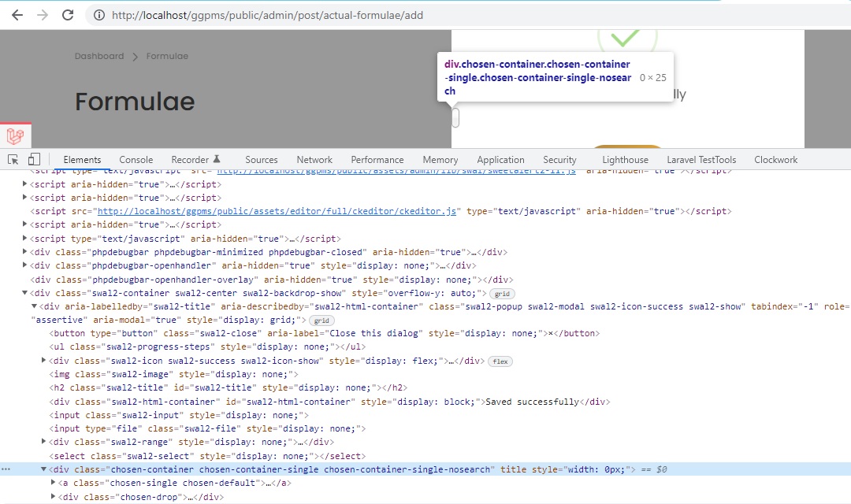
Task: Select the swal2-input element line
Action: coord(179,416)
